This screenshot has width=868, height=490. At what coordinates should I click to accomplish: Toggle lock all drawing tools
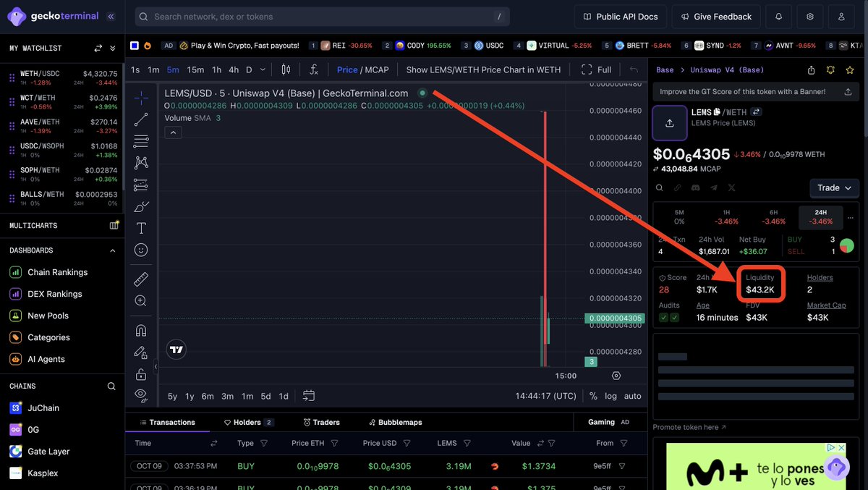pyautogui.click(x=141, y=373)
